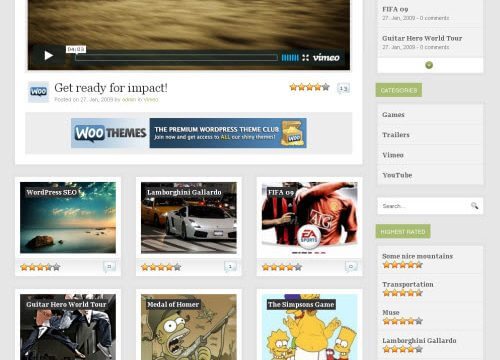Click the Highest Rated green header
The width and height of the screenshot is (500, 360).
(x=403, y=232)
